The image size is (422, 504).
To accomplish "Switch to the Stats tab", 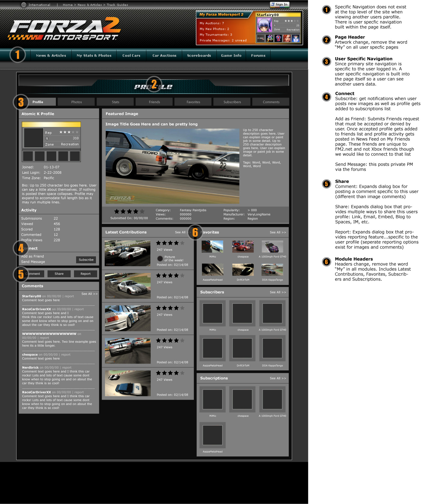I will 116,102.
